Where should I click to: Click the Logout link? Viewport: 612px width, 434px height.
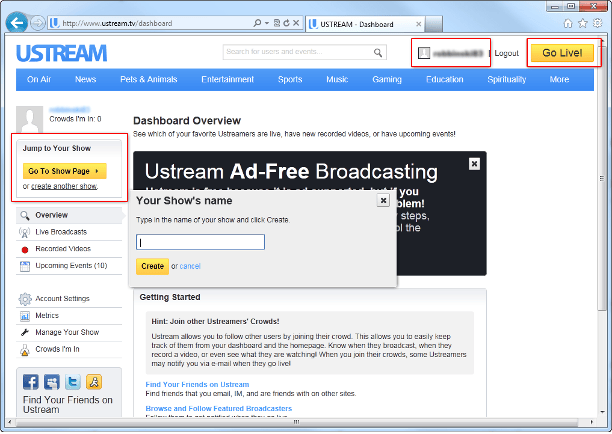click(x=507, y=53)
